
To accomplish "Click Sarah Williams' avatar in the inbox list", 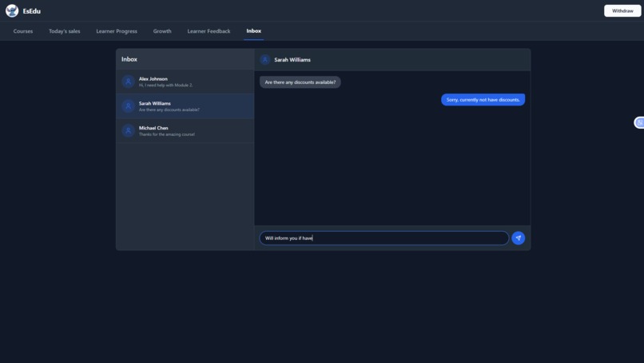I will 128,106.
